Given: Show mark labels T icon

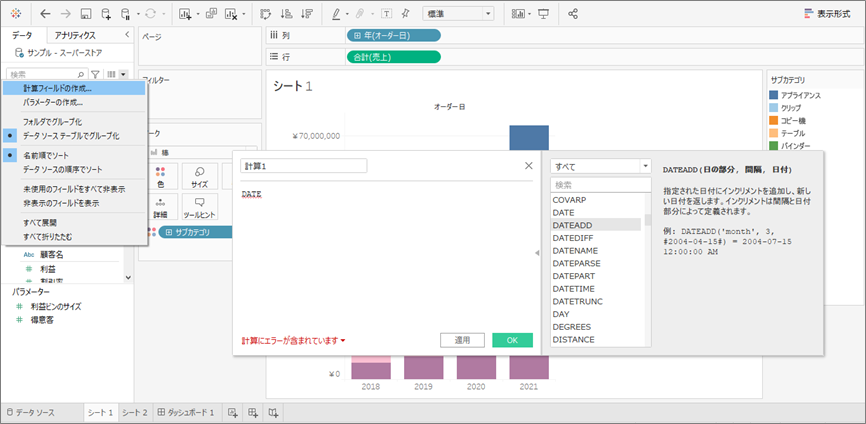Looking at the screenshot, I should pos(386,14).
